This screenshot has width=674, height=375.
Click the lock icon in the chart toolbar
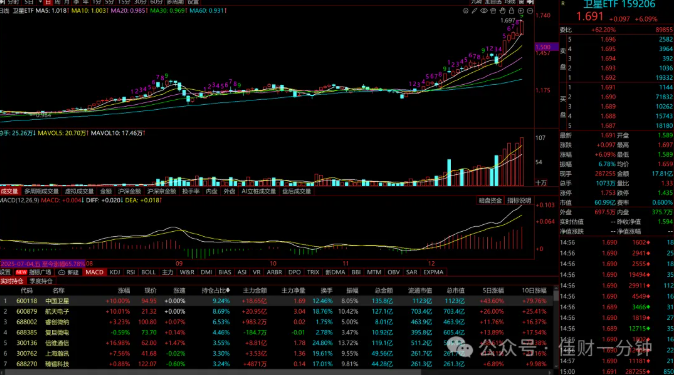coord(512,11)
